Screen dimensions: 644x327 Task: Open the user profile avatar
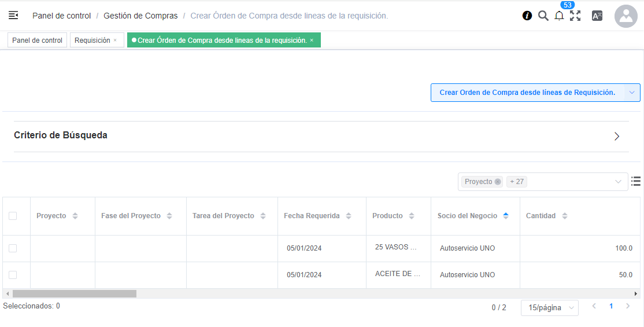coord(626,16)
